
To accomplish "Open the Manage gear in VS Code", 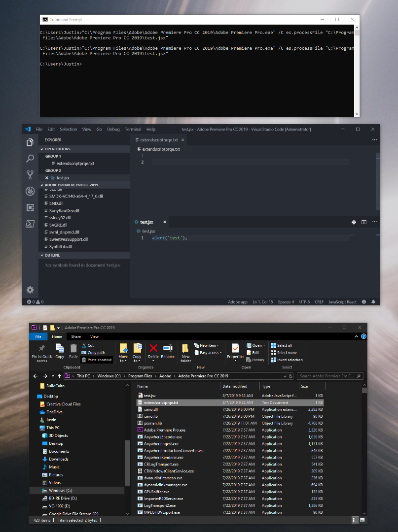I will (30, 290).
